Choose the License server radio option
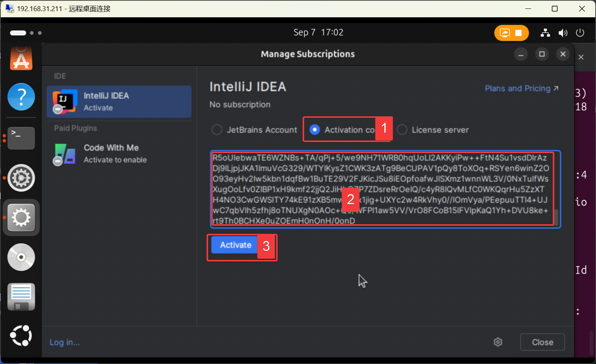The height and width of the screenshot is (364, 596). pos(402,130)
